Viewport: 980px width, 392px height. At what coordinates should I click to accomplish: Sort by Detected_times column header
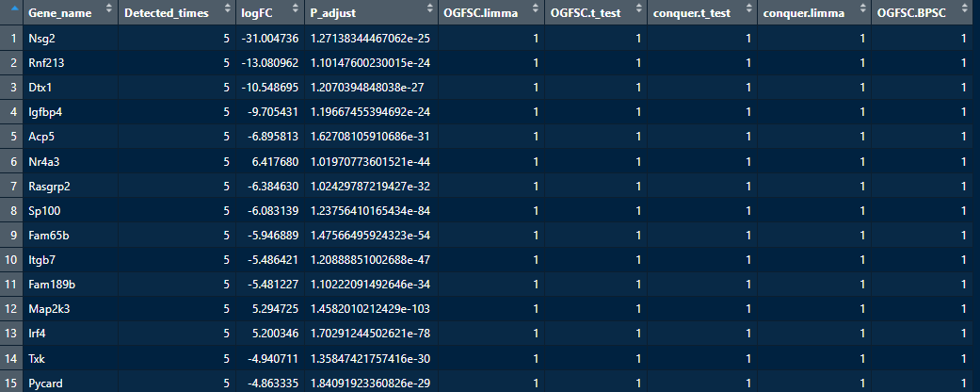tap(176, 12)
